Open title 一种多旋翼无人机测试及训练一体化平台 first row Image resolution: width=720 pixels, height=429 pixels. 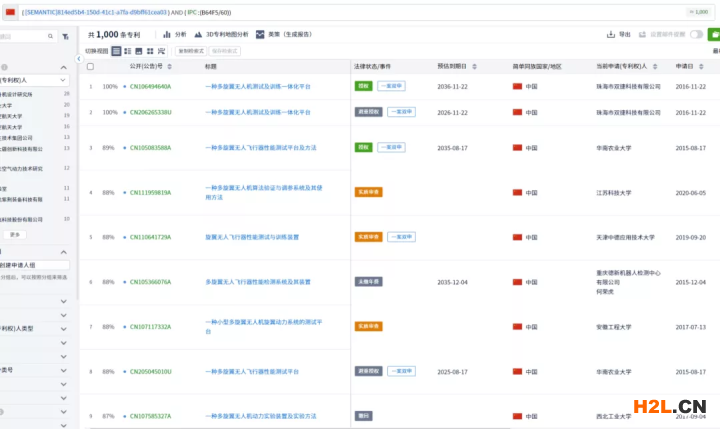258,87
